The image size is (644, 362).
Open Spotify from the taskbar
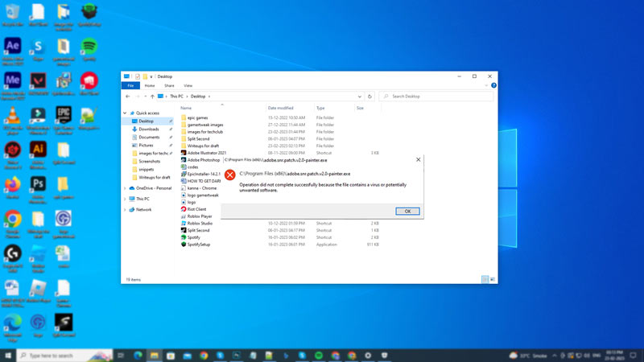pos(319,355)
